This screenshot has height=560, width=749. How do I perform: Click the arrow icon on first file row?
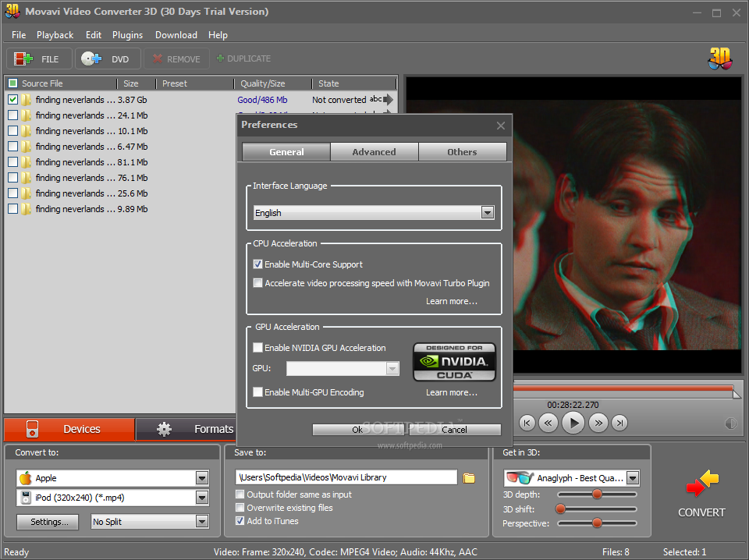coord(389,100)
